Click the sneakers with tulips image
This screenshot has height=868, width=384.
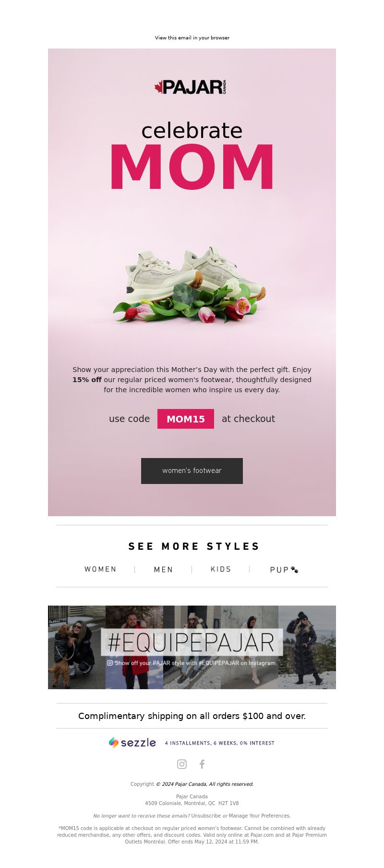[189, 285]
